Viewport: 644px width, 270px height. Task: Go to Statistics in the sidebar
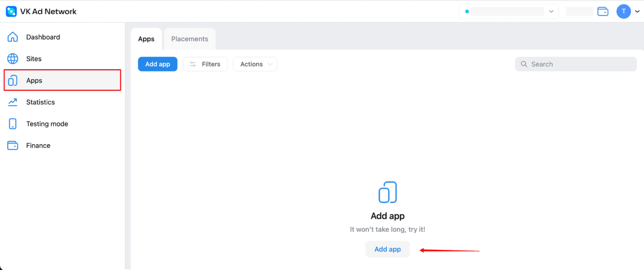(x=40, y=102)
